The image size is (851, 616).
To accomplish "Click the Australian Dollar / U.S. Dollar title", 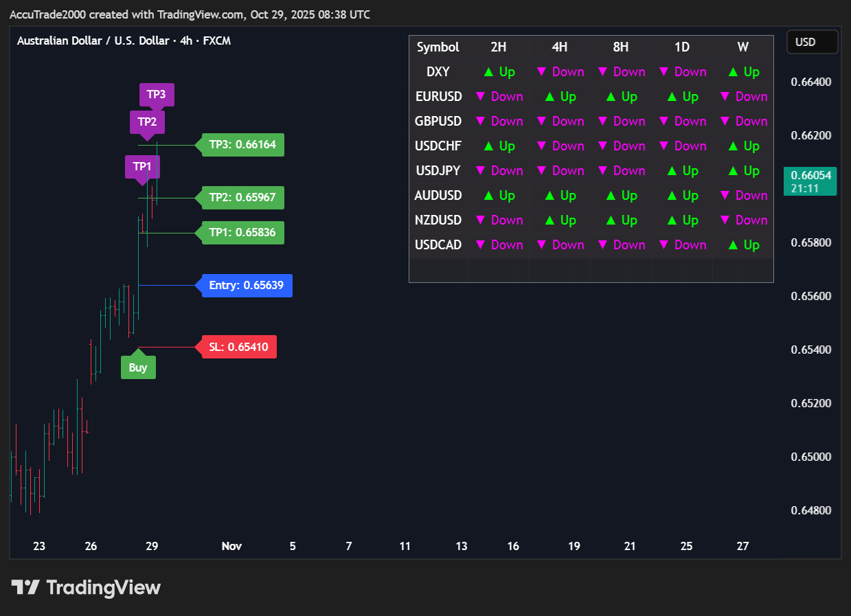I will tap(93, 41).
